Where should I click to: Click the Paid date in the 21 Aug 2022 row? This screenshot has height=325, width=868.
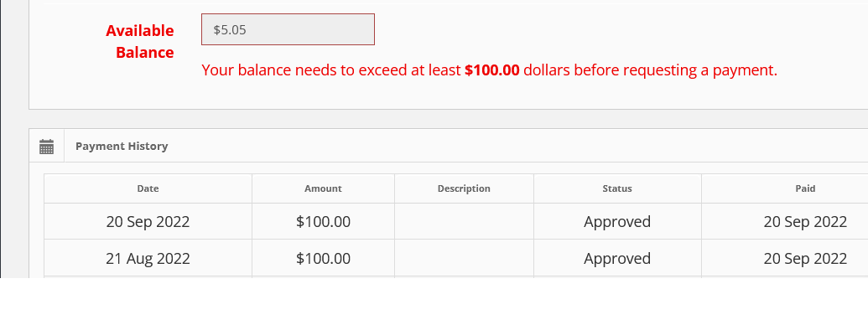[x=805, y=258]
